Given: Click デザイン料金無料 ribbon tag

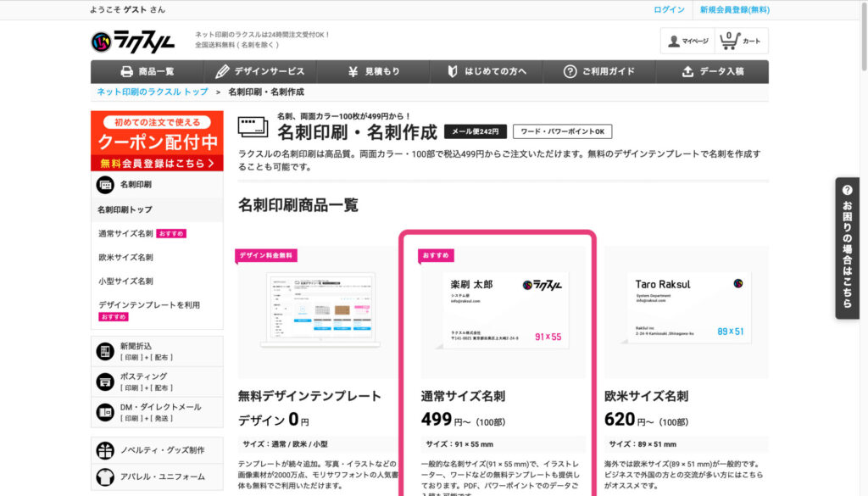Looking at the screenshot, I should (266, 255).
